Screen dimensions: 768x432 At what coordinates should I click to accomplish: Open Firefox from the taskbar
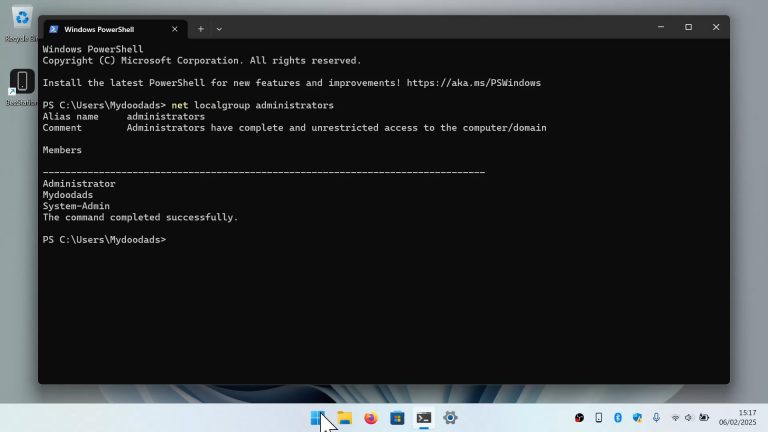(371, 418)
